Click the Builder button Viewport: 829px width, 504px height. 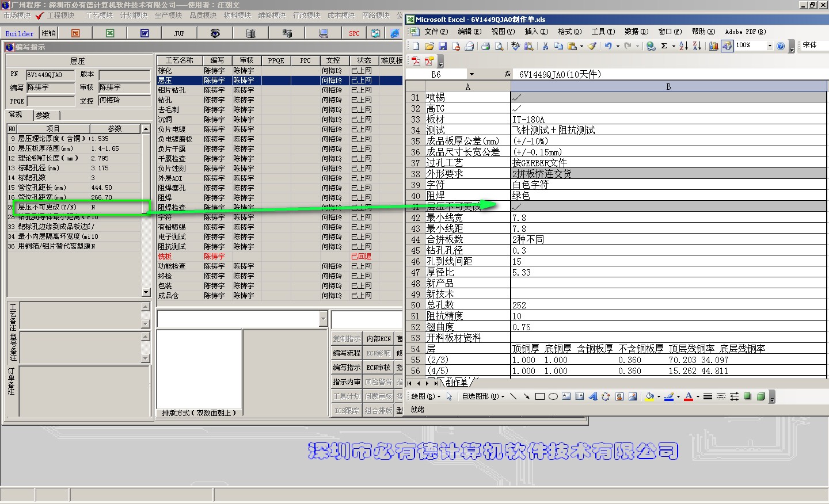point(20,33)
